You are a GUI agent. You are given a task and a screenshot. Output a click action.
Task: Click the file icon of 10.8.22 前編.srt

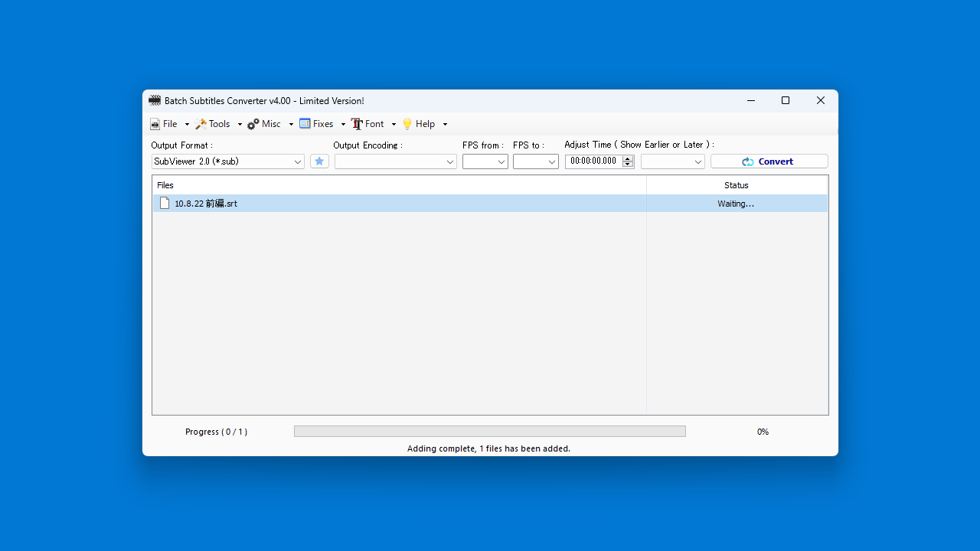165,204
